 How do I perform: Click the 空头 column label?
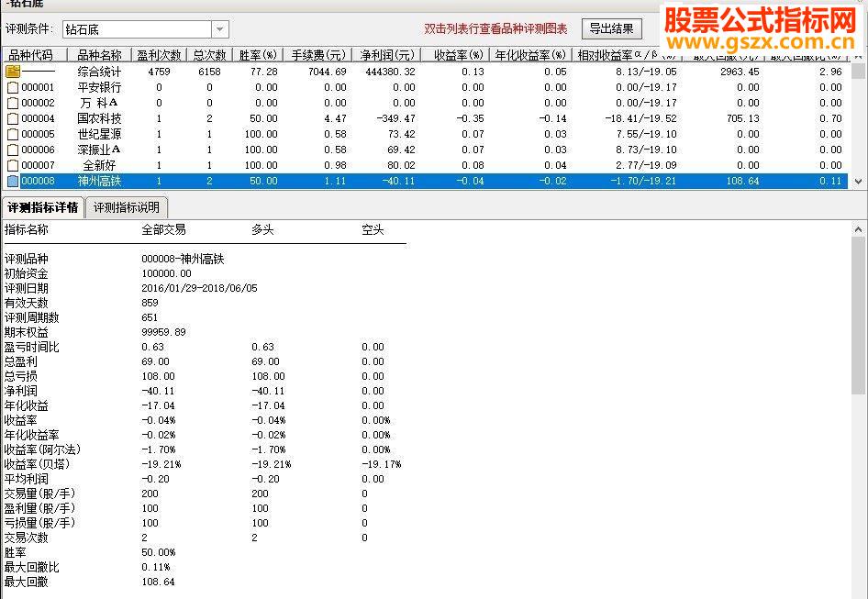pyautogui.click(x=373, y=229)
